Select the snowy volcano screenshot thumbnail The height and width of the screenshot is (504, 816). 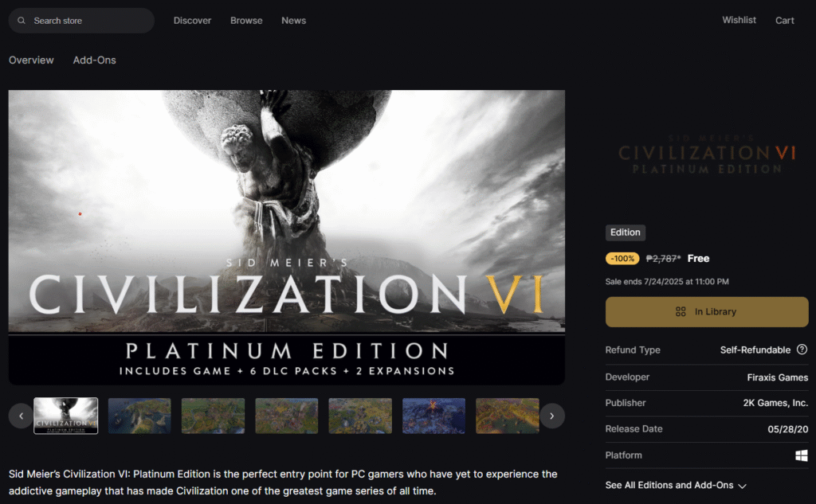pos(433,416)
